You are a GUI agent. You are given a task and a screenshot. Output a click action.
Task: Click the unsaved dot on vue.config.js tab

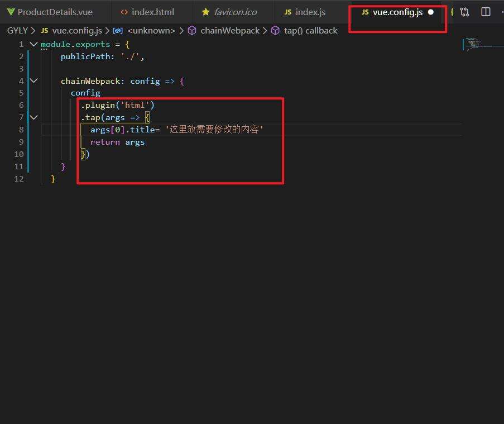click(431, 12)
